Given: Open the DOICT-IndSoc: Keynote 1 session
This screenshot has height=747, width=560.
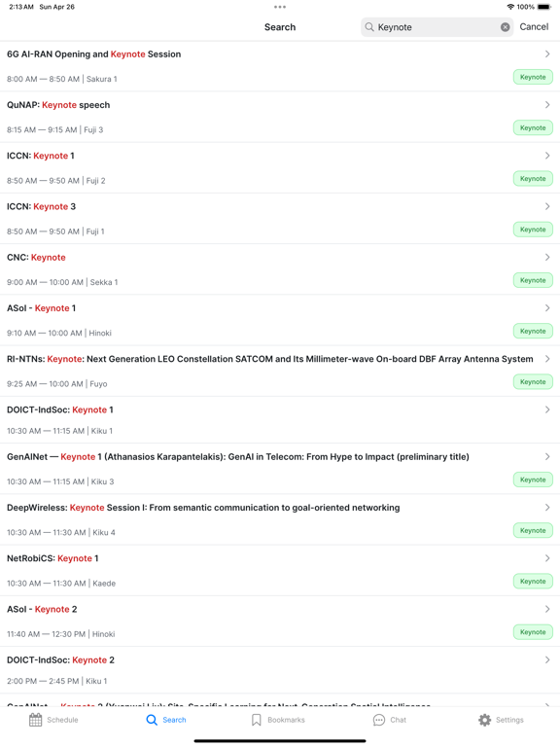Looking at the screenshot, I should point(280,420).
